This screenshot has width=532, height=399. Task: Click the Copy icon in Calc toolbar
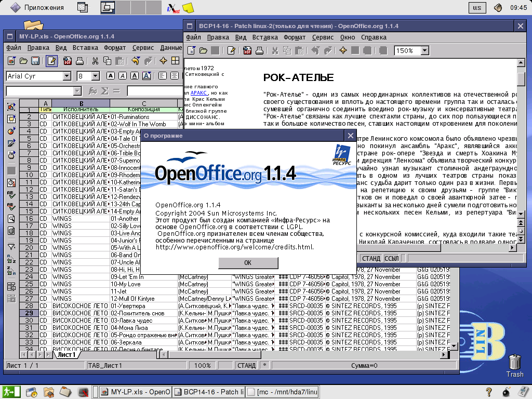point(107,61)
